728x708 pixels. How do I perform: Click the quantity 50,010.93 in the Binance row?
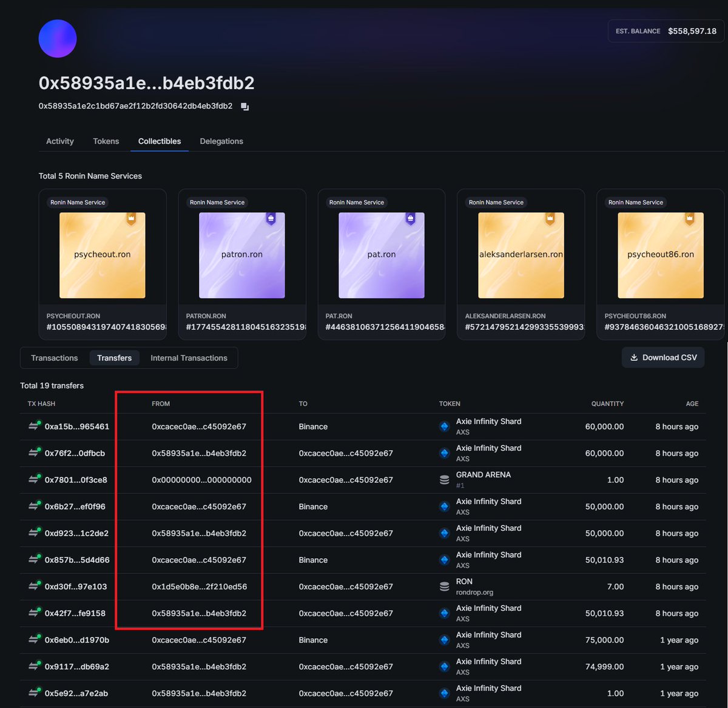(x=604, y=560)
